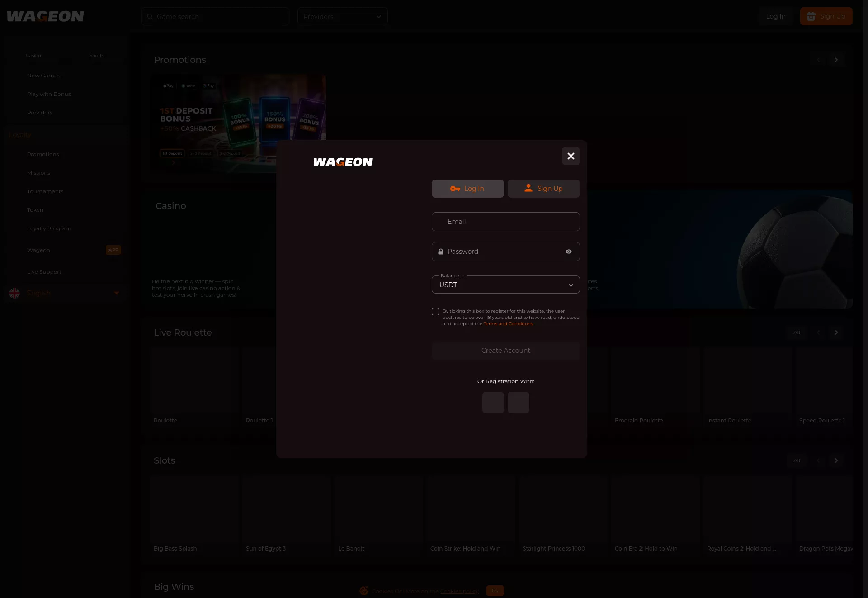Click the Create Account button
868x598 pixels.
(x=505, y=351)
